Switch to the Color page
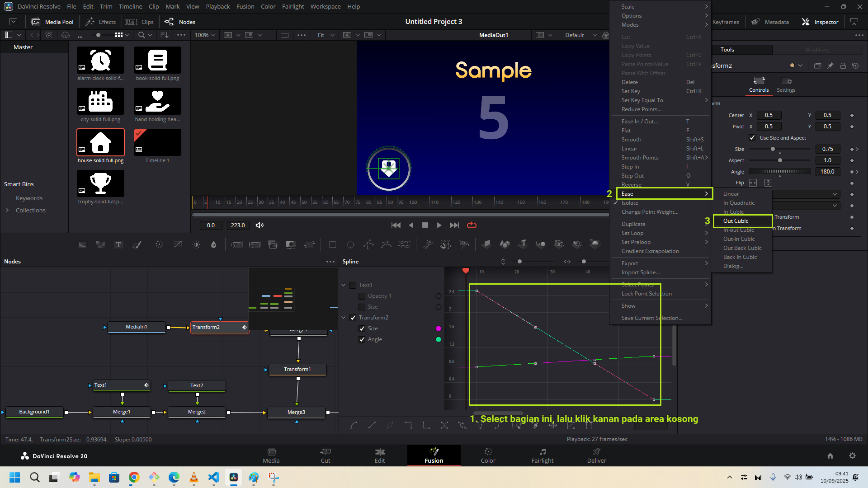The image size is (868, 488). point(488,455)
